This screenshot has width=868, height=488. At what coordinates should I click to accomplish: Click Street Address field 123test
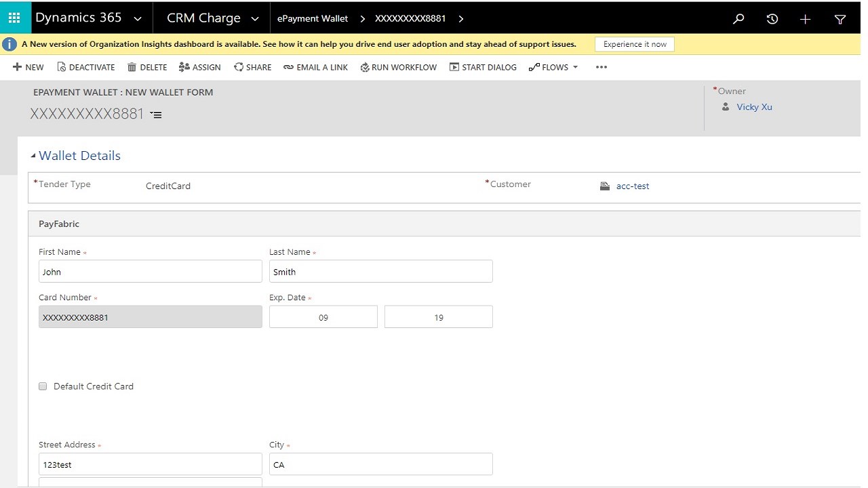151,465
